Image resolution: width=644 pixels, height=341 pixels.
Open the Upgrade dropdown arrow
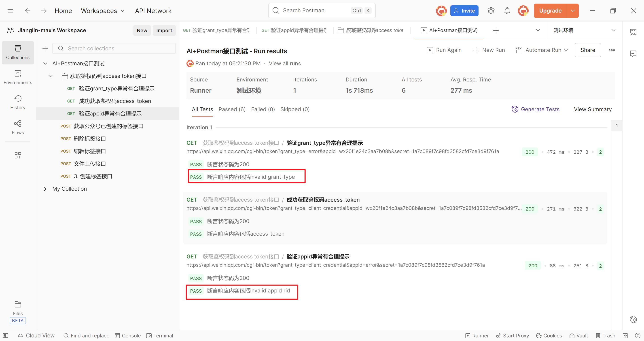572,11
